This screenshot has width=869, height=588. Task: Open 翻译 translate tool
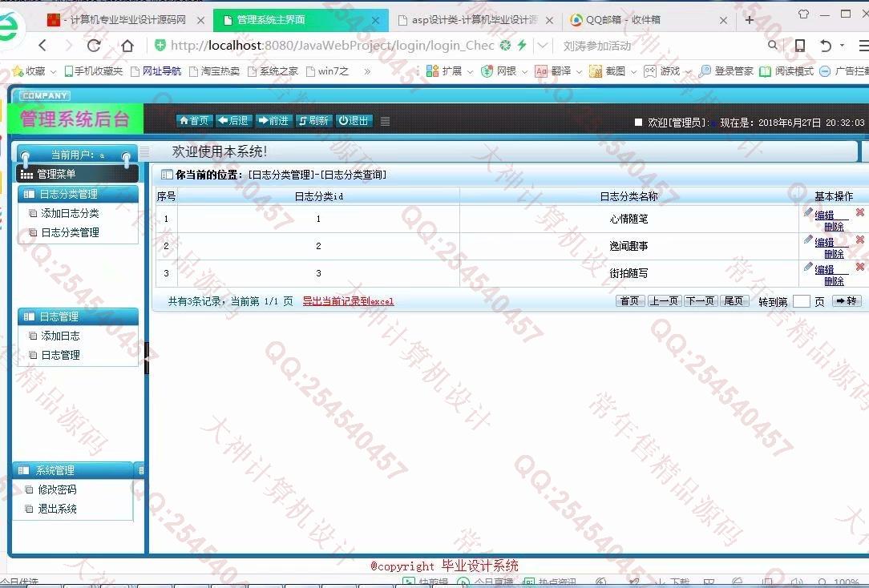click(x=553, y=70)
